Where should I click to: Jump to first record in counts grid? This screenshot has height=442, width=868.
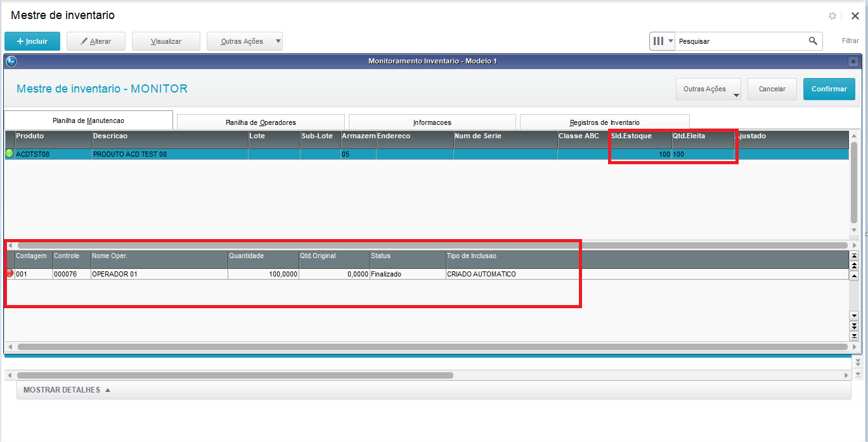click(x=854, y=256)
